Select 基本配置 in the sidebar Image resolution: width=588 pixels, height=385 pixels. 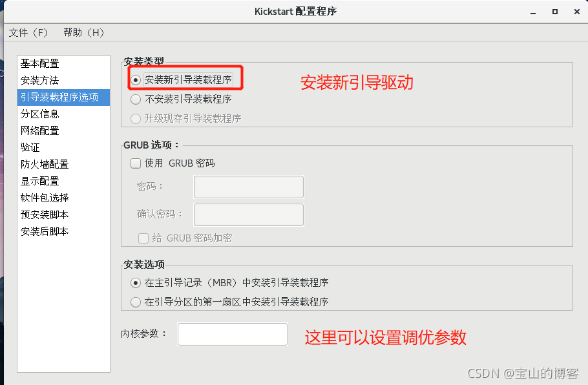(x=39, y=63)
